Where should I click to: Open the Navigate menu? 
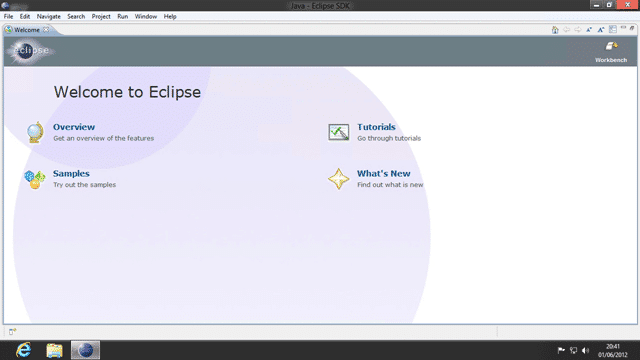(49, 16)
